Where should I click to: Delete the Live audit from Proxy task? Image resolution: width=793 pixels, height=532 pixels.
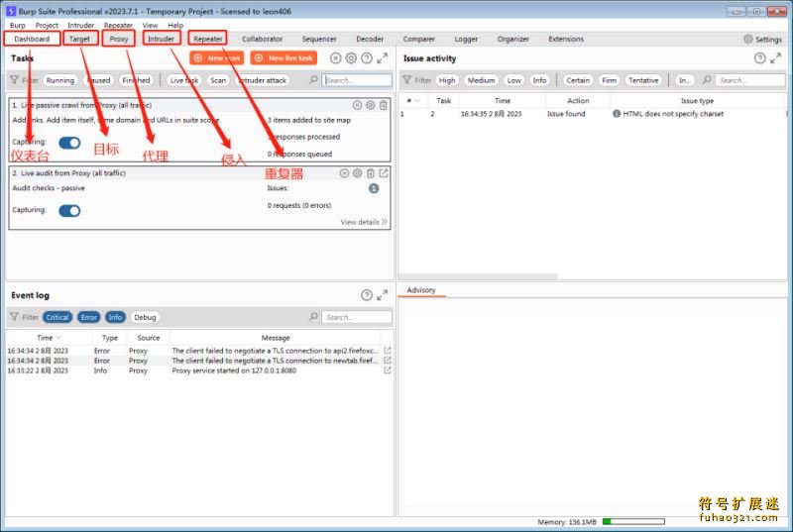coord(371,173)
